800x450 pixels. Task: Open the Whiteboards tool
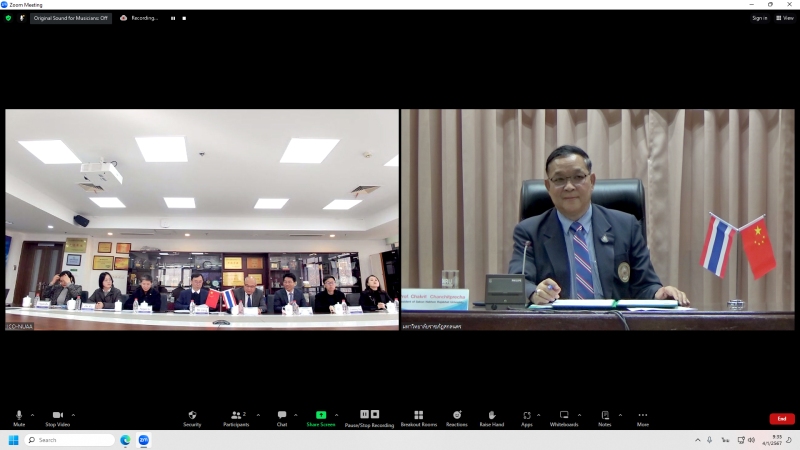click(x=564, y=416)
